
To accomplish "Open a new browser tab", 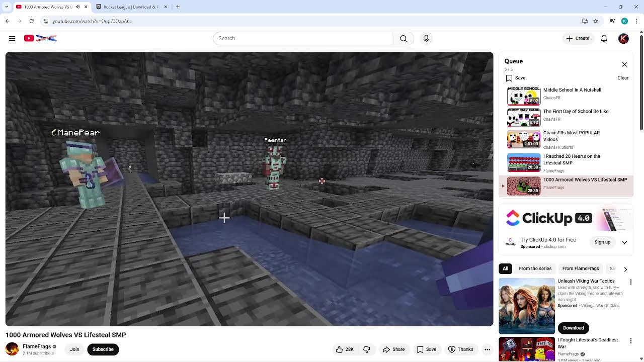I will (x=178, y=7).
